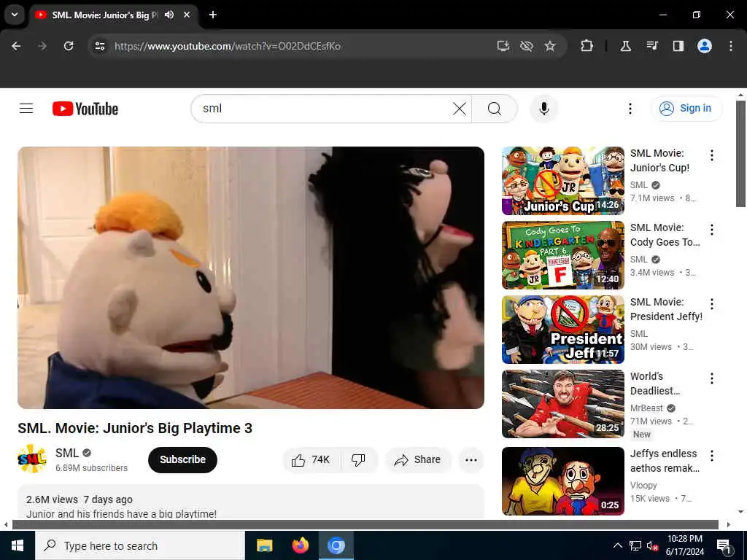
Task: Open President Jeffy video thumbnail
Action: [x=562, y=329]
